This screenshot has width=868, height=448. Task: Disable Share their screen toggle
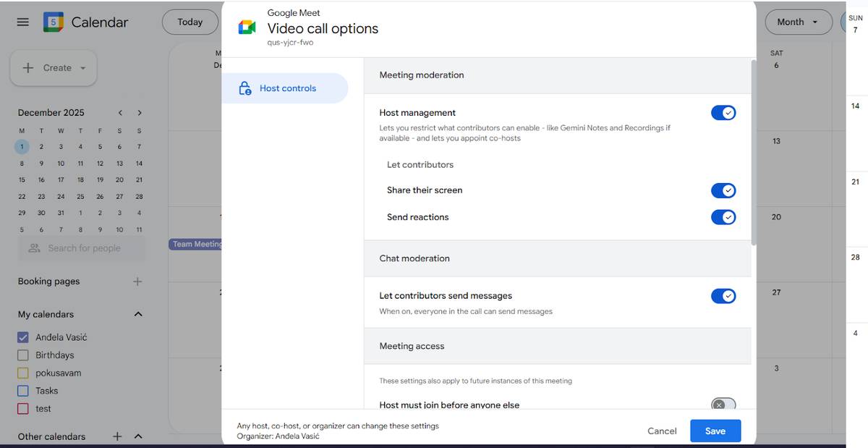click(723, 190)
